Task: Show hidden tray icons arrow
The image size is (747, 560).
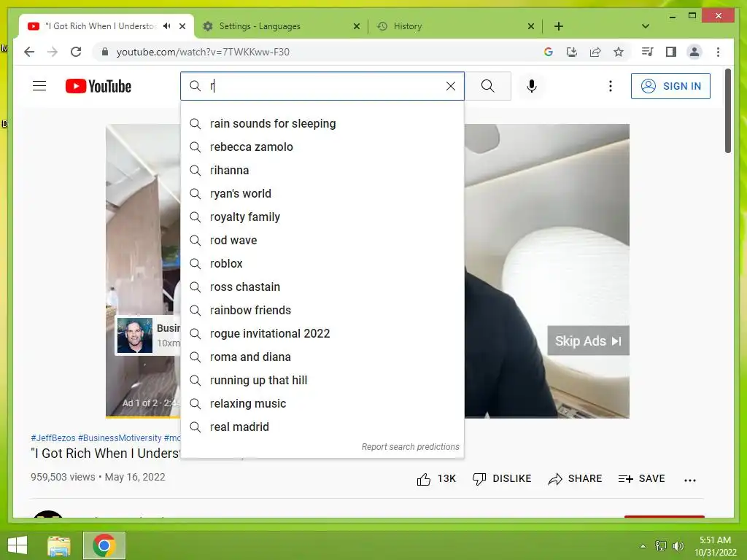Action: pyautogui.click(x=643, y=546)
